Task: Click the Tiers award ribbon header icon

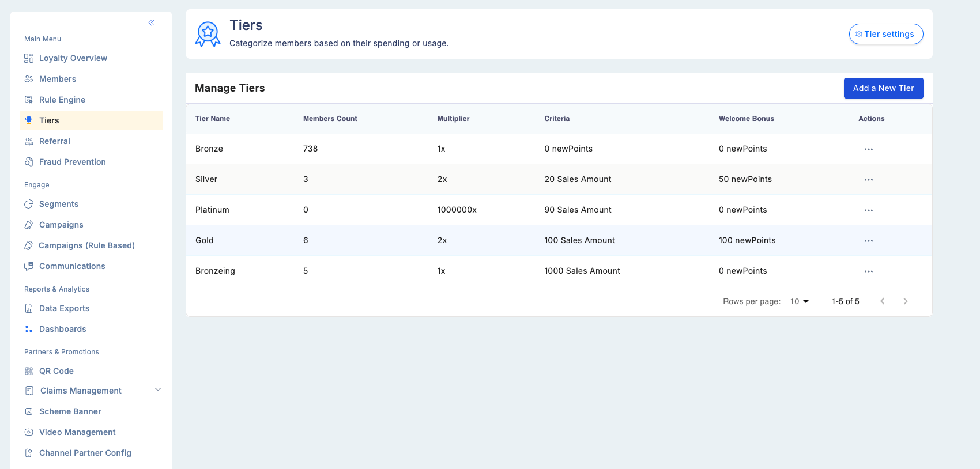Action: pos(208,35)
